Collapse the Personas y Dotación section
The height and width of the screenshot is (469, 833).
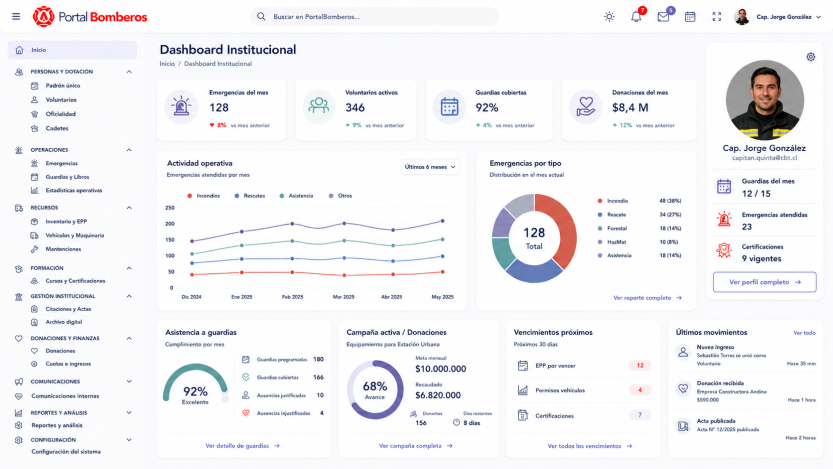[129, 72]
